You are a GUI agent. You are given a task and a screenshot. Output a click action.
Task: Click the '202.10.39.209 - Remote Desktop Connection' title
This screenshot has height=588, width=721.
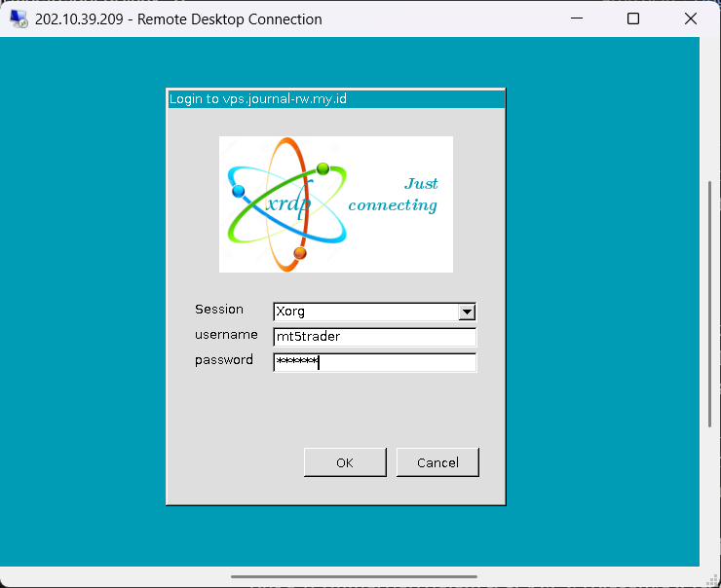pyautogui.click(x=178, y=19)
